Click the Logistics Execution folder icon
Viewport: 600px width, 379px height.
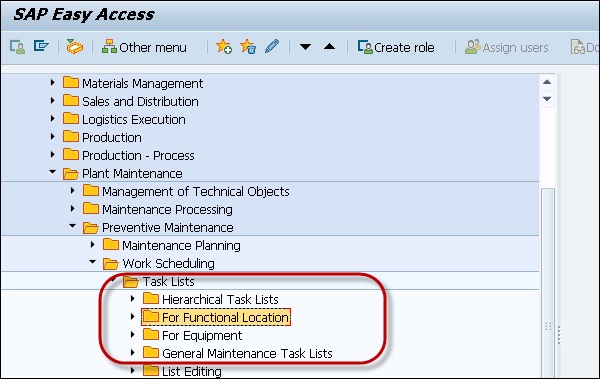tap(71, 118)
